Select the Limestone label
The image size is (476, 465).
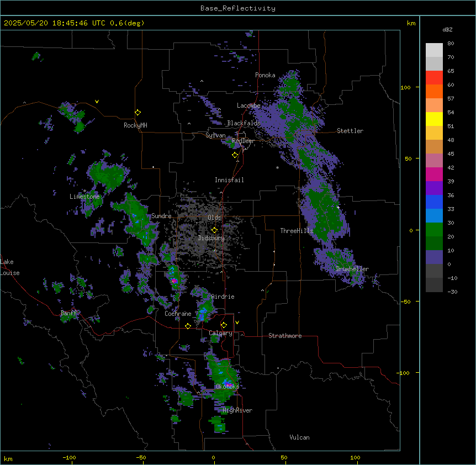tap(84, 197)
